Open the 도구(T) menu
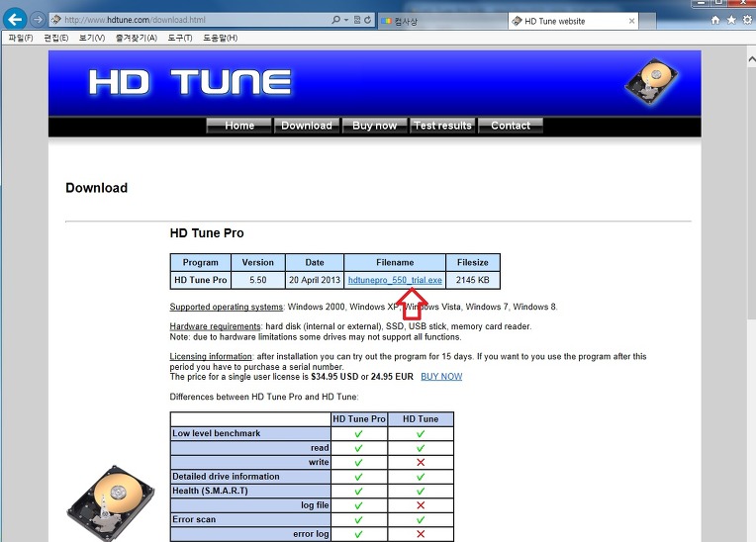756x542 pixels. pyautogui.click(x=180, y=38)
